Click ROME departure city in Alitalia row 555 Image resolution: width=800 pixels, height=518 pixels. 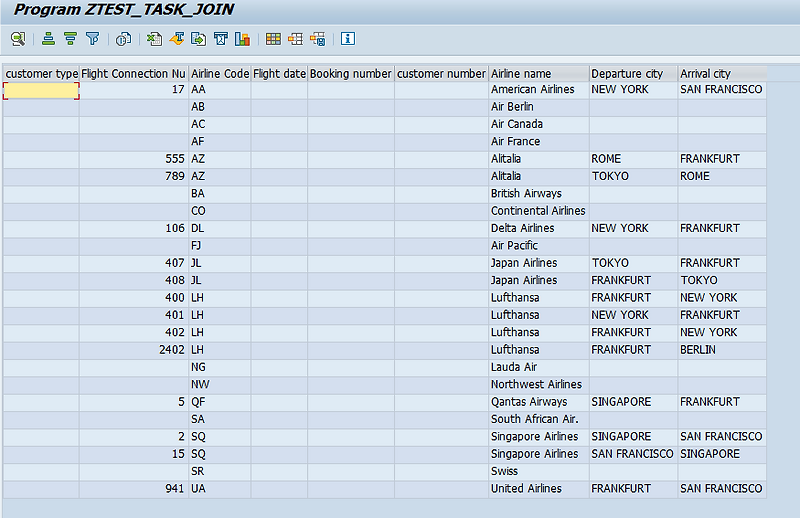click(633, 159)
